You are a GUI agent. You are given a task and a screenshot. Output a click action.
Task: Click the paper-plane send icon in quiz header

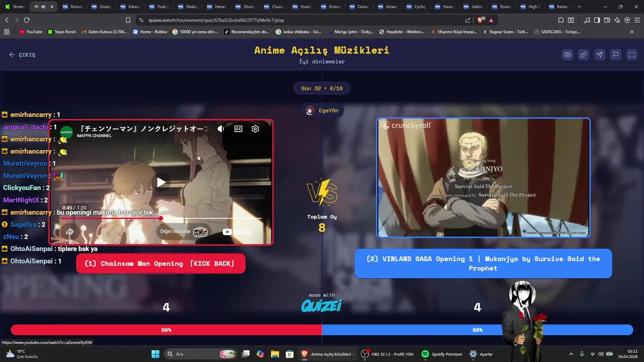click(599, 55)
